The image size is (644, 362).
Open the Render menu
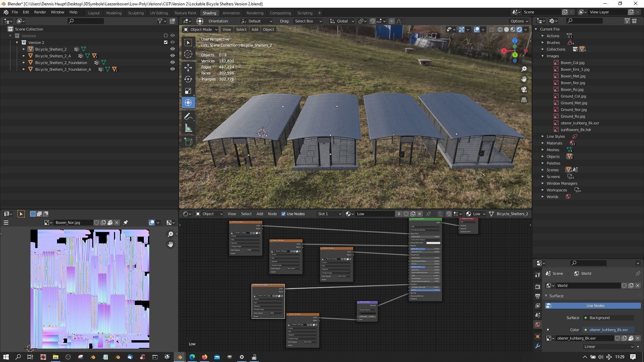pos(40,12)
